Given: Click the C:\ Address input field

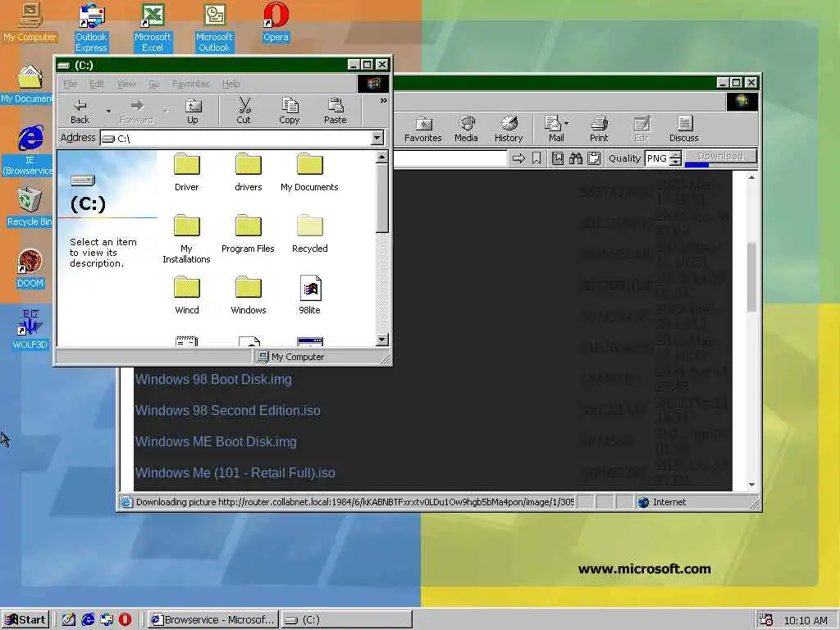Looking at the screenshot, I should (235, 138).
